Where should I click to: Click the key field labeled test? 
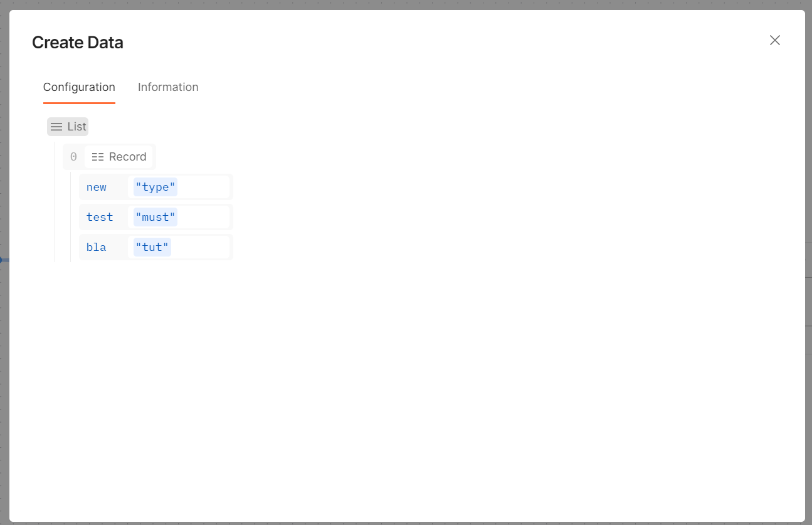click(x=100, y=216)
